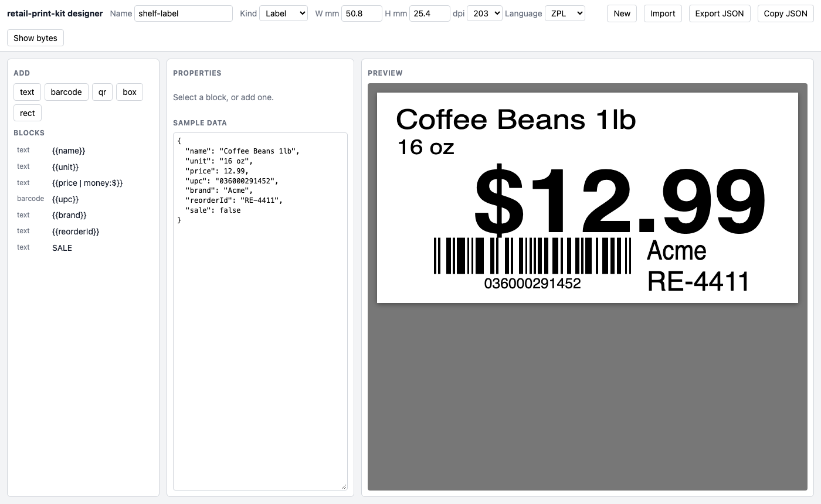
Task: Copy JSON to clipboard
Action: coord(785,13)
